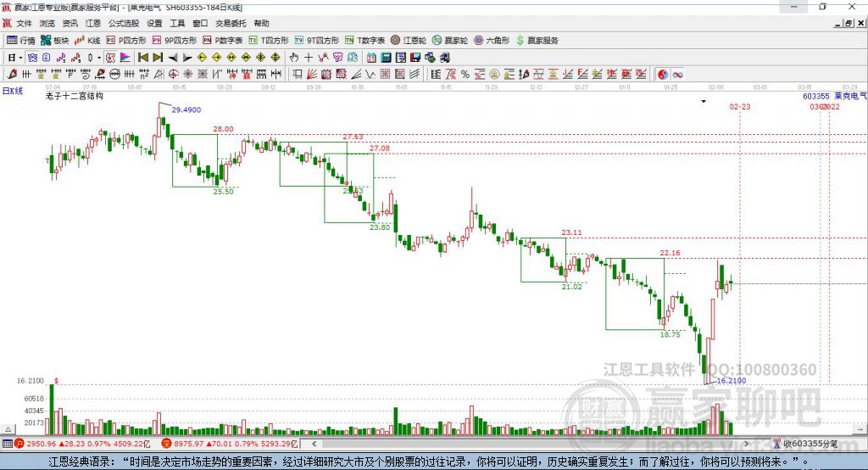Toggle the red 权 adjustment icon
The width and height of the screenshot is (868, 470).
[111, 58]
